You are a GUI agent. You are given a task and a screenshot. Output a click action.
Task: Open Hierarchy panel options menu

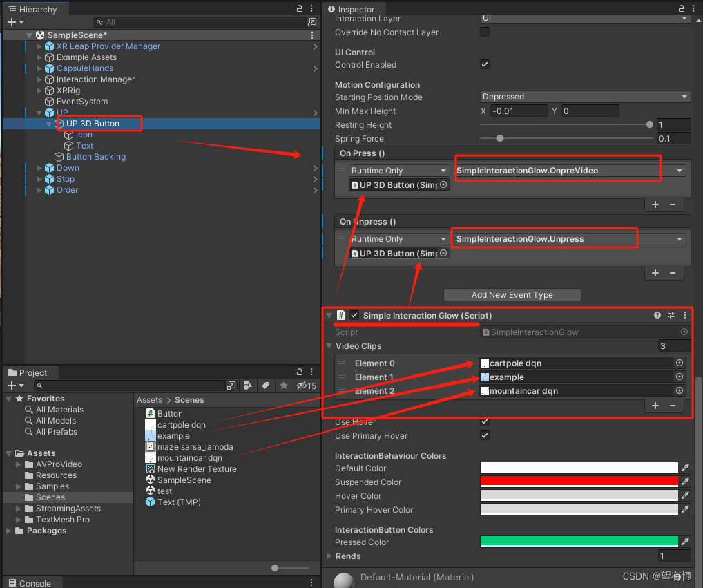pyautogui.click(x=311, y=8)
